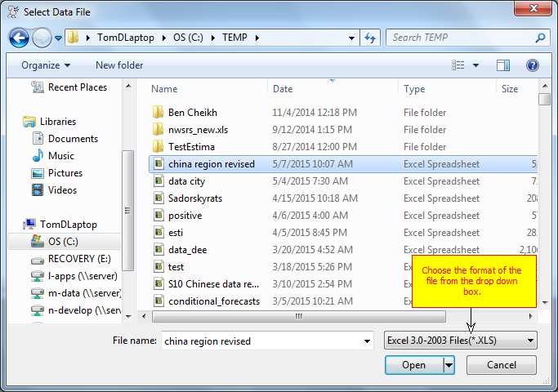558x392 pixels.
Task: Click the Refresh button beside address bar
Action: pos(371,38)
